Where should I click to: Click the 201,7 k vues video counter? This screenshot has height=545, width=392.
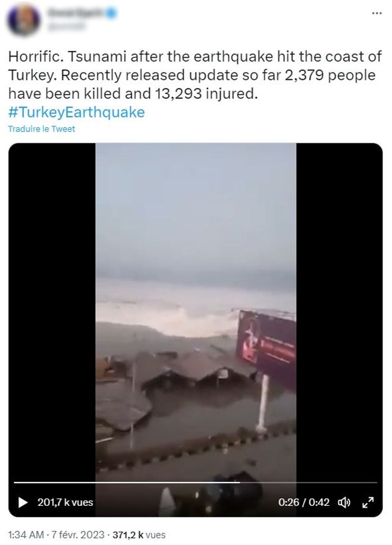click(x=65, y=502)
